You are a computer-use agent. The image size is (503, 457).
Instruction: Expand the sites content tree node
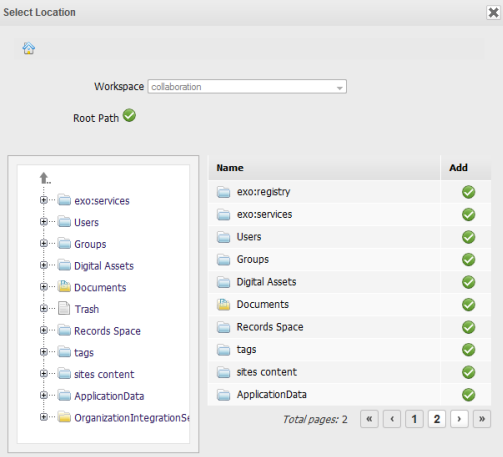[44, 373]
